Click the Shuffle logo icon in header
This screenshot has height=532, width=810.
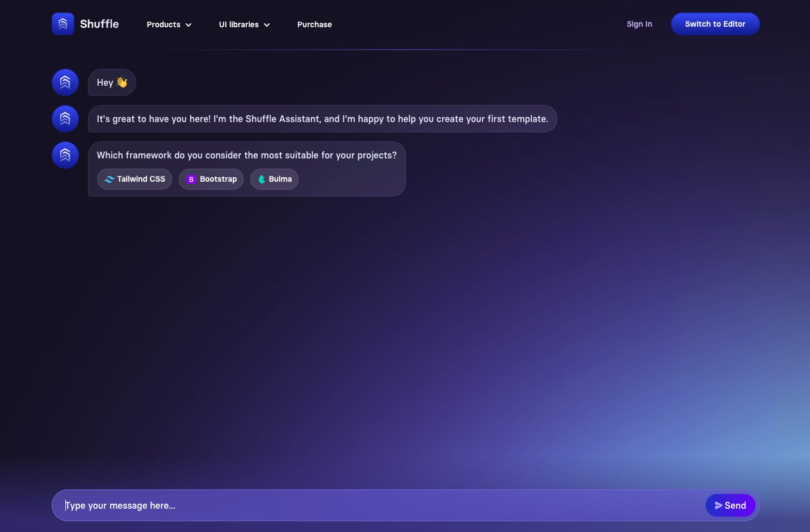click(63, 24)
